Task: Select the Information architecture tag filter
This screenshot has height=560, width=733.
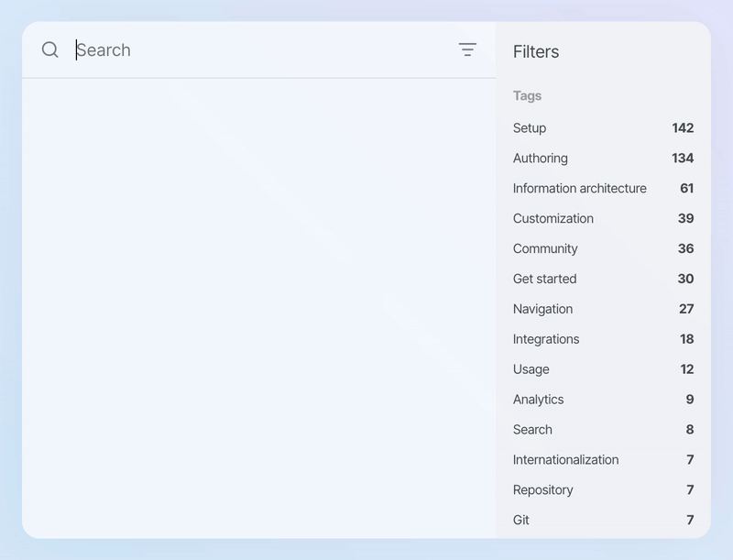Action: click(579, 189)
